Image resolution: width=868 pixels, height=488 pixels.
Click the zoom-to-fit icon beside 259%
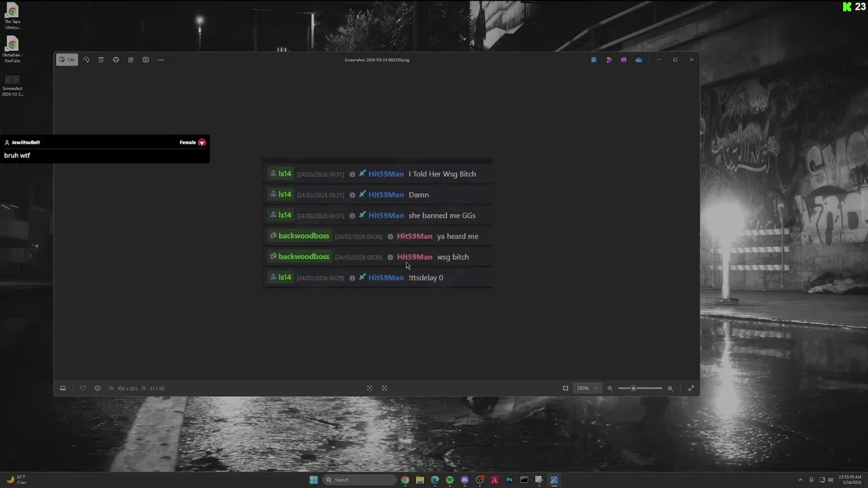566,388
